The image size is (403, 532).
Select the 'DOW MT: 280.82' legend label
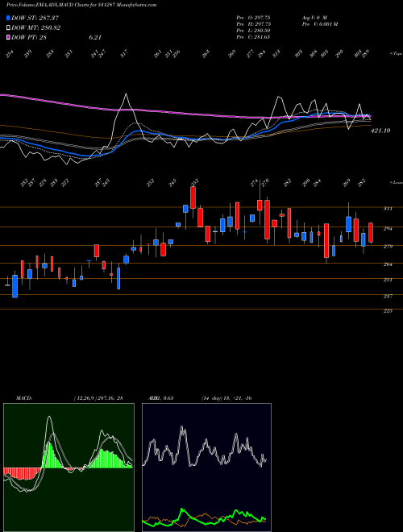click(x=35, y=28)
